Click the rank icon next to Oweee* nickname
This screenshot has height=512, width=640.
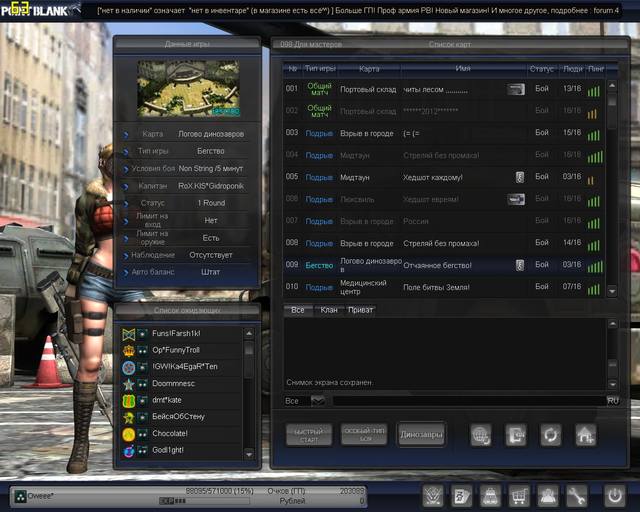(20, 496)
